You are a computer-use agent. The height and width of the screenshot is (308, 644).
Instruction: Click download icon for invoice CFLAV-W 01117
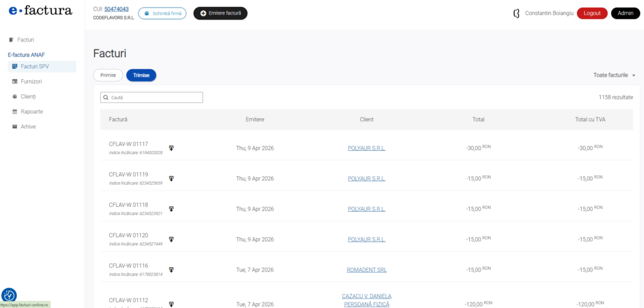click(171, 148)
